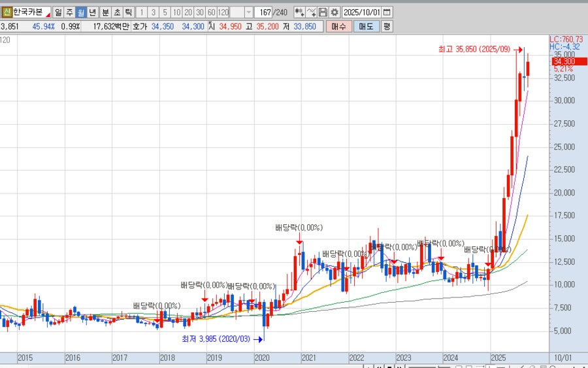The width and height of the screenshot is (588, 368).
Task: Open the add indicator line icon
Action: [x=311, y=12]
